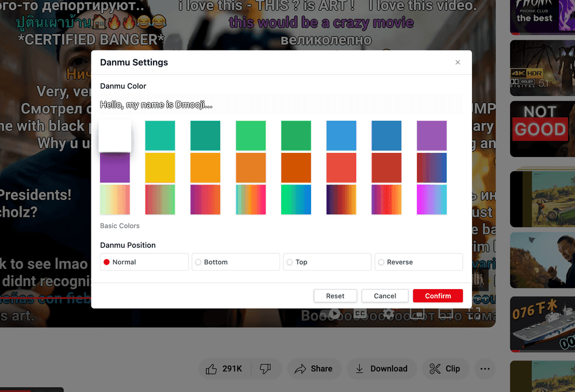Image resolution: width=575 pixels, height=392 pixels.
Task: Open the Phonk Club 'the best' thumbnail
Action: click(542, 17)
